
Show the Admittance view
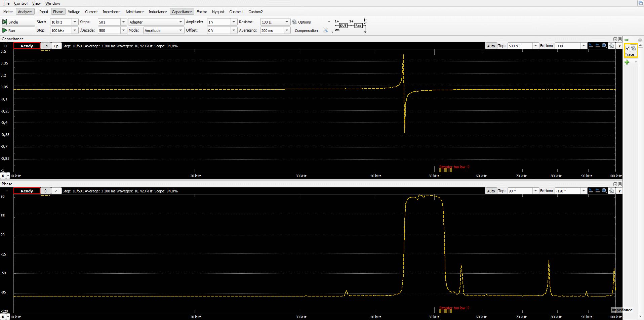(134, 12)
